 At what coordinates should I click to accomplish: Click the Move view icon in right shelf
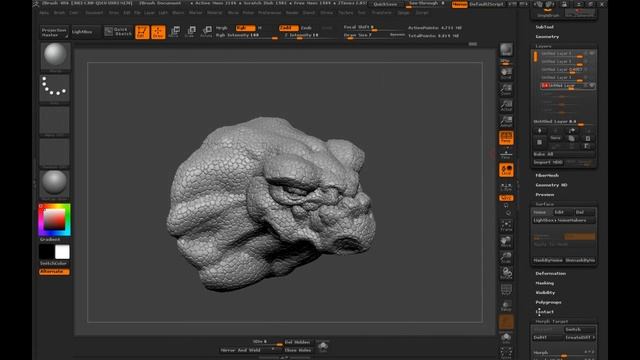pos(506,241)
